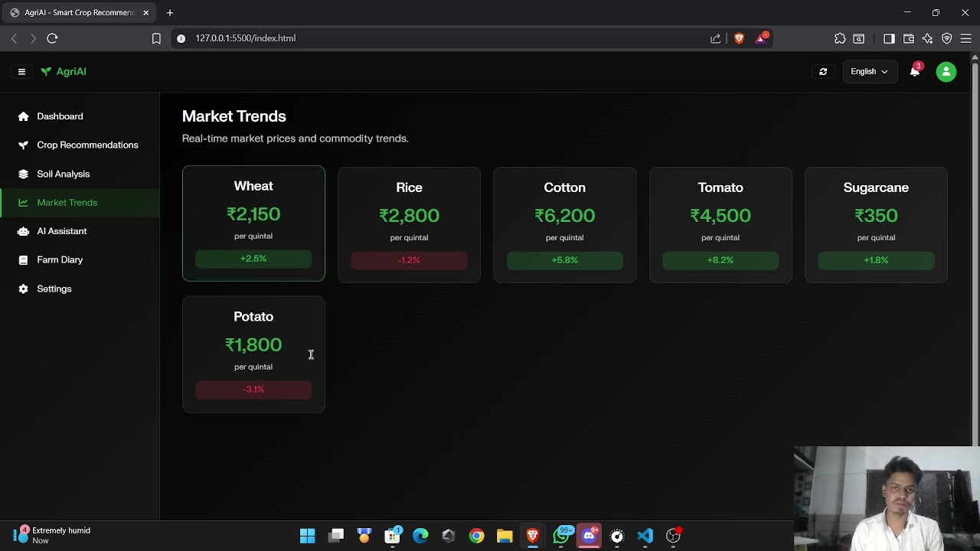
Task: Toggle the browser sidebar panel icon
Action: pyautogui.click(x=889, y=38)
